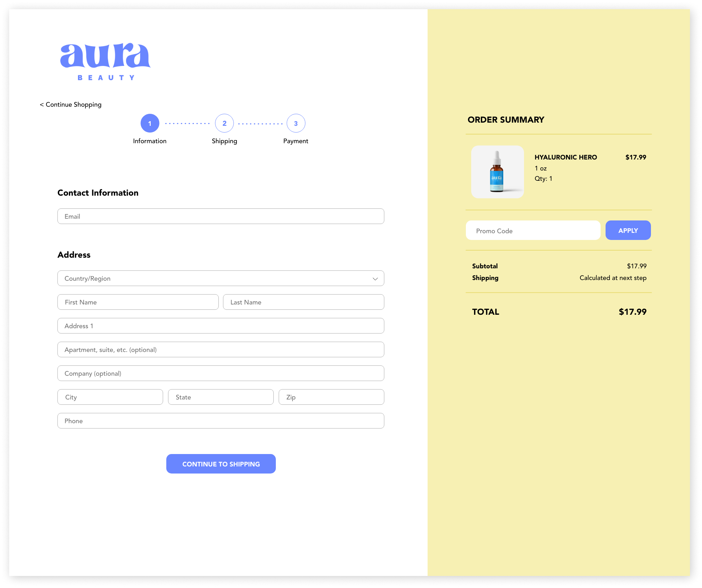Screen dimensions: 702x588
Task: Go to step 2 Shipping circle
Action: click(224, 123)
